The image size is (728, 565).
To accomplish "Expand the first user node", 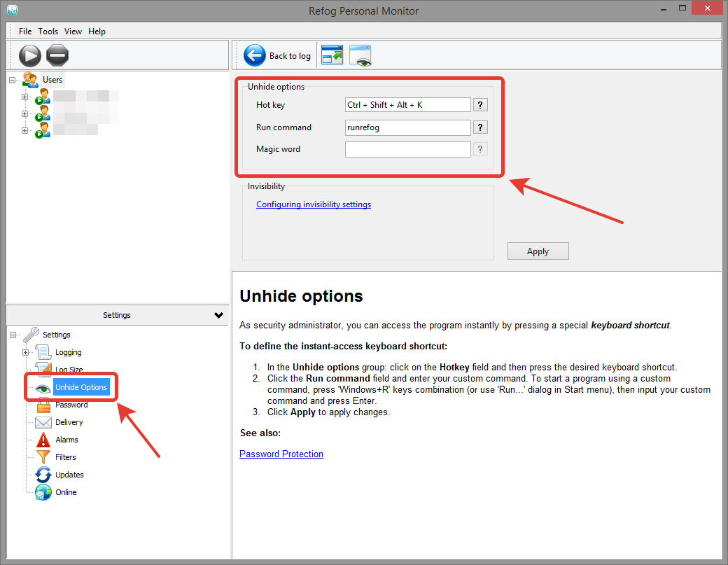I will click(x=24, y=97).
